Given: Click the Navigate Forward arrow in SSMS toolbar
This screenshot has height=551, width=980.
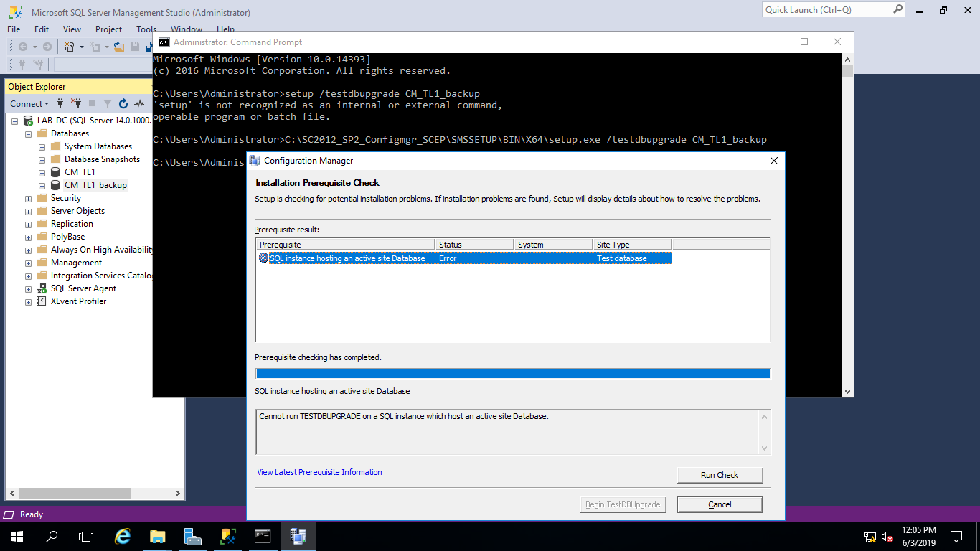Looking at the screenshot, I should pyautogui.click(x=47, y=47).
